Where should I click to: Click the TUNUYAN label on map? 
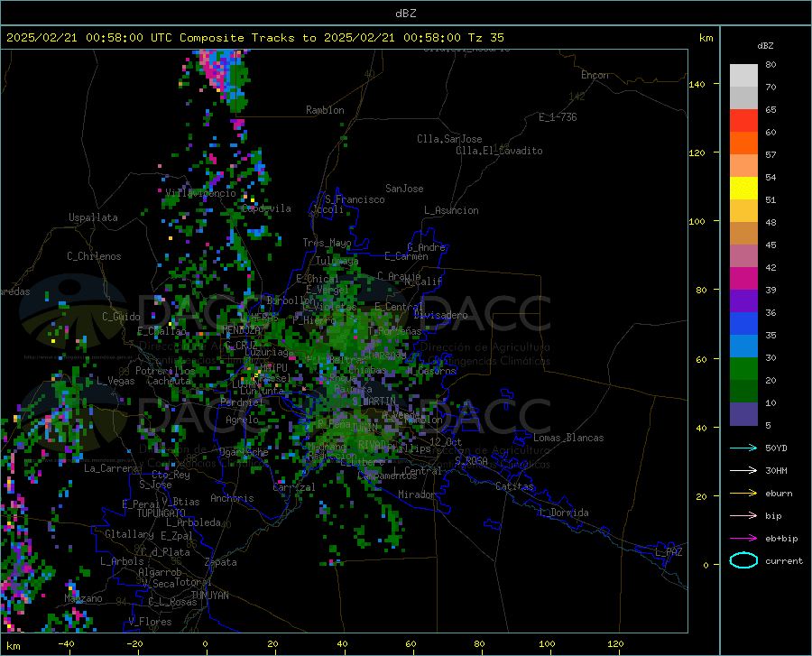coord(209,596)
